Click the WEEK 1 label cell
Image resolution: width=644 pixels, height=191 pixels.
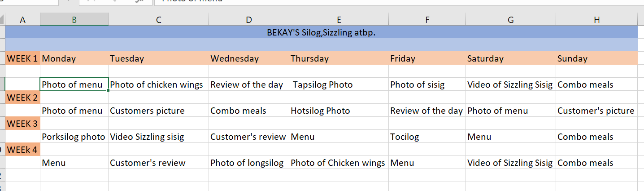pos(22,58)
